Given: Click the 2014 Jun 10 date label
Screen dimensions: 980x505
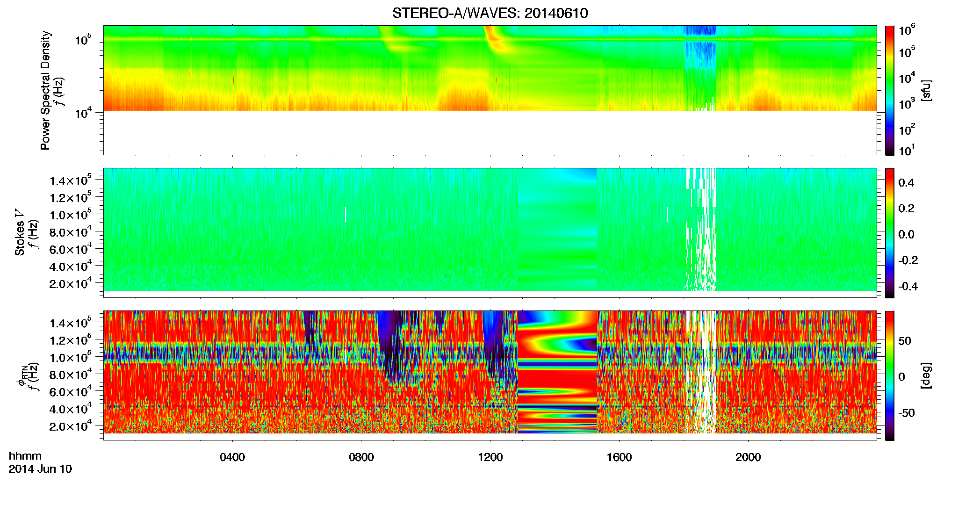Looking at the screenshot, I should (41, 469).
